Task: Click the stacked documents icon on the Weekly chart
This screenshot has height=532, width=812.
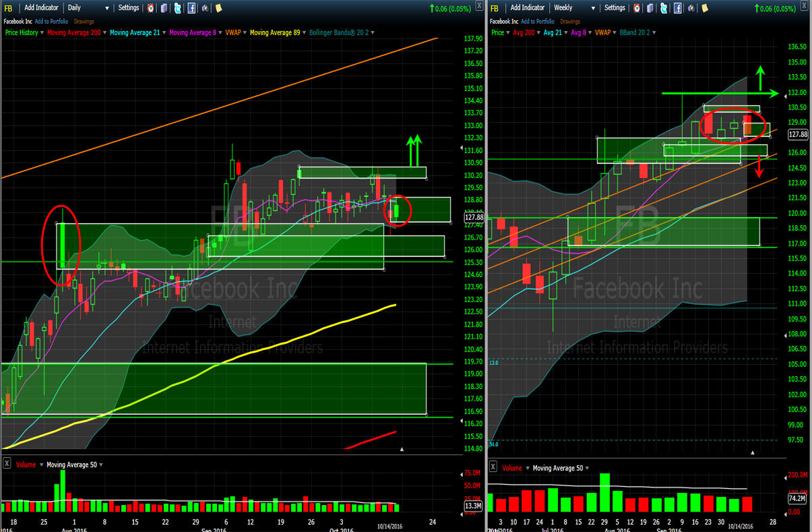Action: (x=650, y=8)
